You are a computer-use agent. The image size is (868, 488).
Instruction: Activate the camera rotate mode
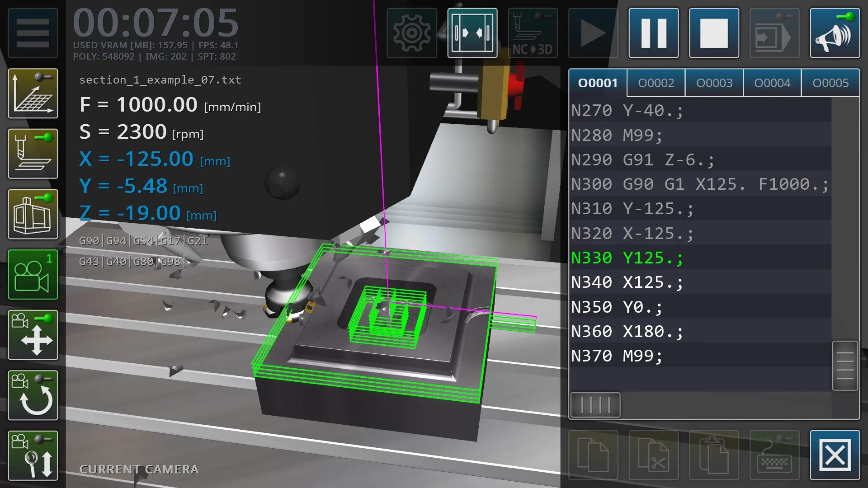click(33, 395)
